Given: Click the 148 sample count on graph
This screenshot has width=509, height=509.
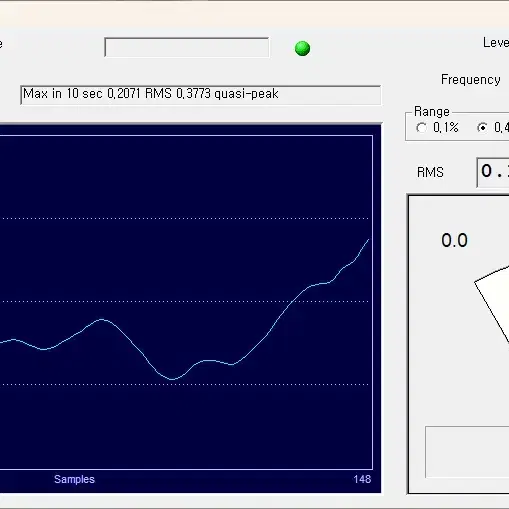Looking at the screenshot, I should click(362, 479).
